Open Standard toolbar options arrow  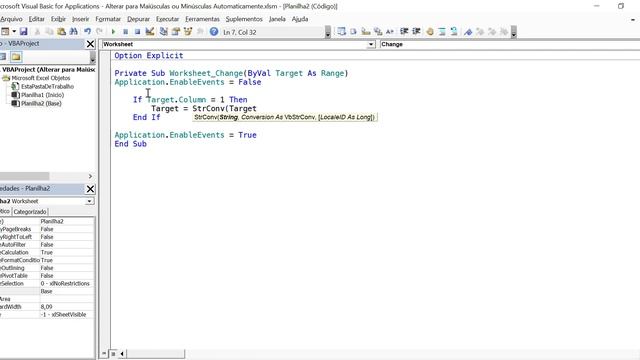click(328, 32)
